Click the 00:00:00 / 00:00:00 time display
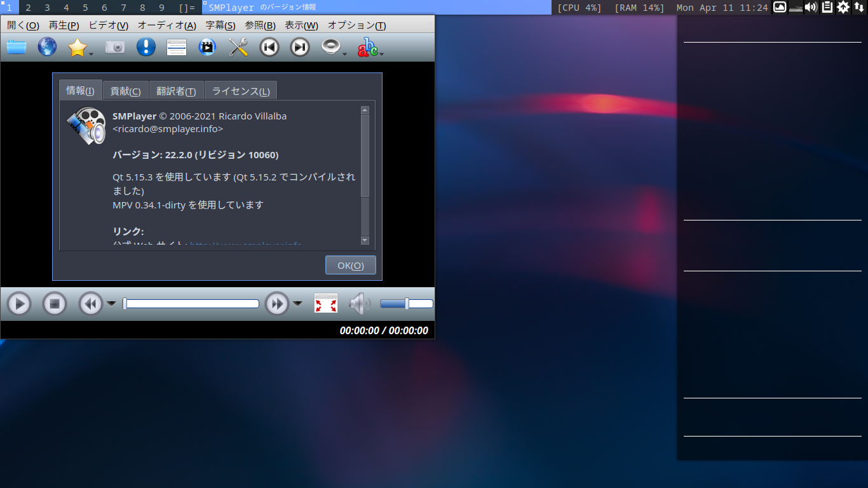 (384, 330)
